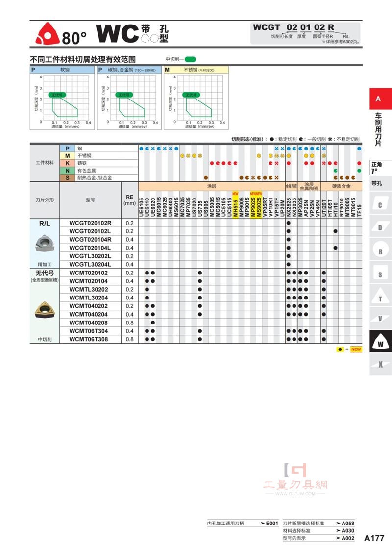Screen dimensions: 392x549
Task: Select the V insert side tab
Action: [x=380, y=318]
